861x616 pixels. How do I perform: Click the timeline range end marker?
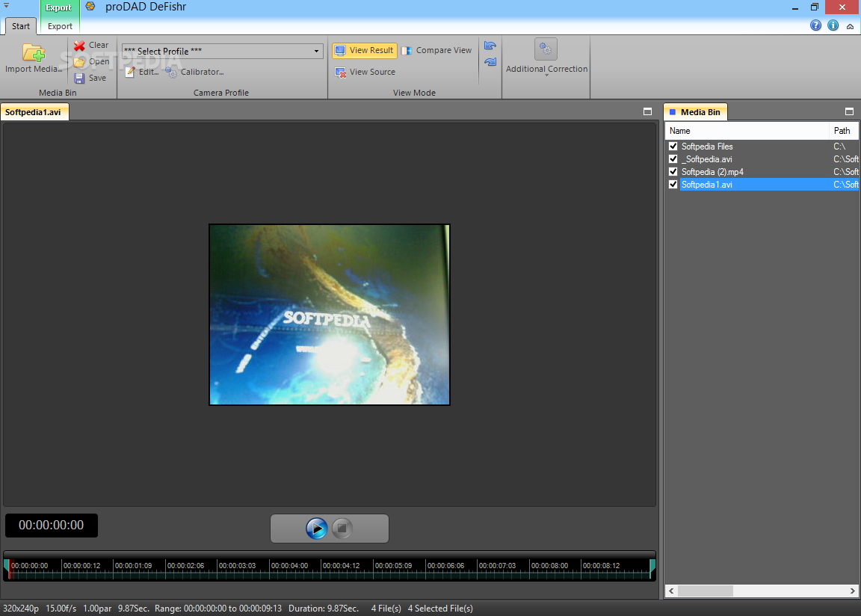[652, 568]
